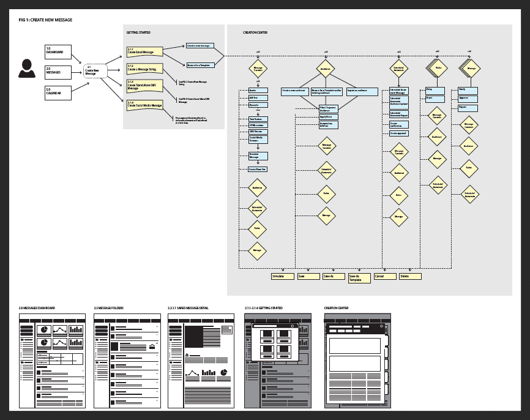Viewport: 530px width, 420px height.
Task: Click the GETTING STARTED heading
Action: click(138, 32)
